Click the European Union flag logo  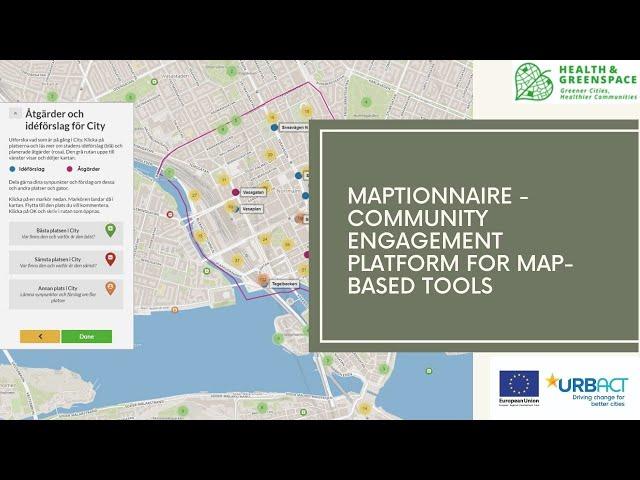[519, 384]
